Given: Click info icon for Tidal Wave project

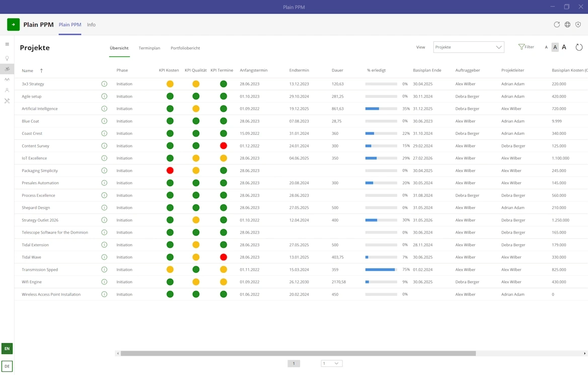Looking at the screenshot, I should [104, 257].
